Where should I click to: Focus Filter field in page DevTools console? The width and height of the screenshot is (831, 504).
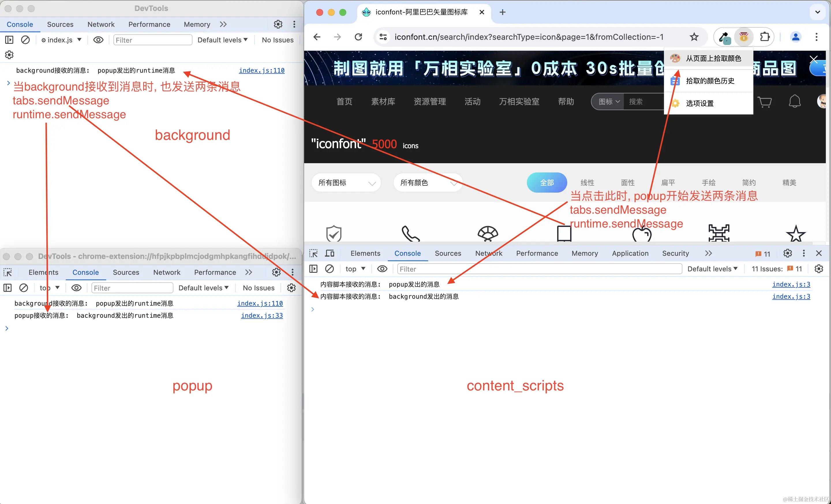(x=540, y=269)
